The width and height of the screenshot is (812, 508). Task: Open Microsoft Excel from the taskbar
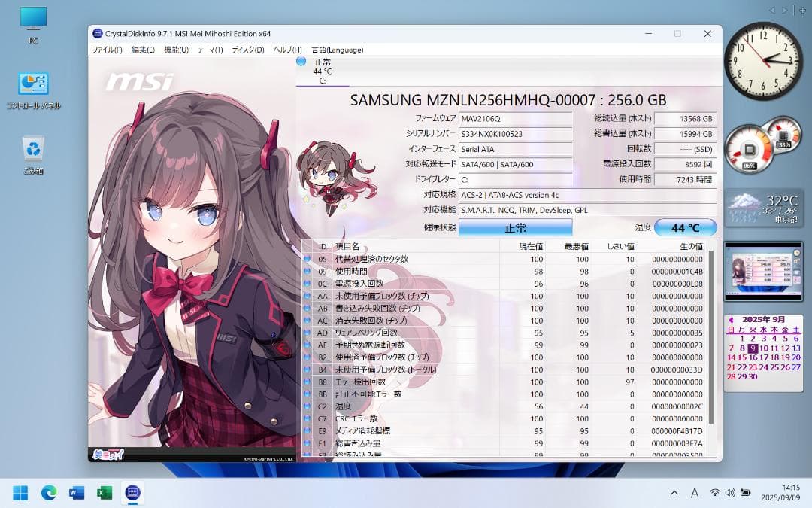104,493
